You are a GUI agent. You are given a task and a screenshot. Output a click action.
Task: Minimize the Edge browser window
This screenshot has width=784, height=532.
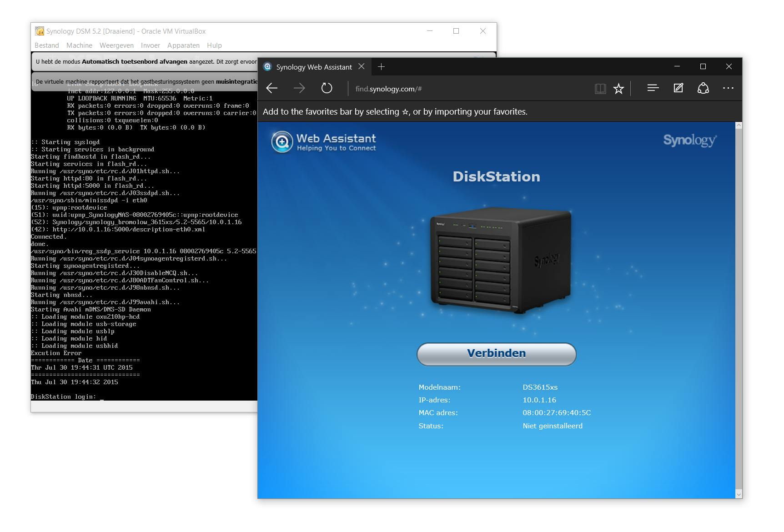(x=677, y=66)
